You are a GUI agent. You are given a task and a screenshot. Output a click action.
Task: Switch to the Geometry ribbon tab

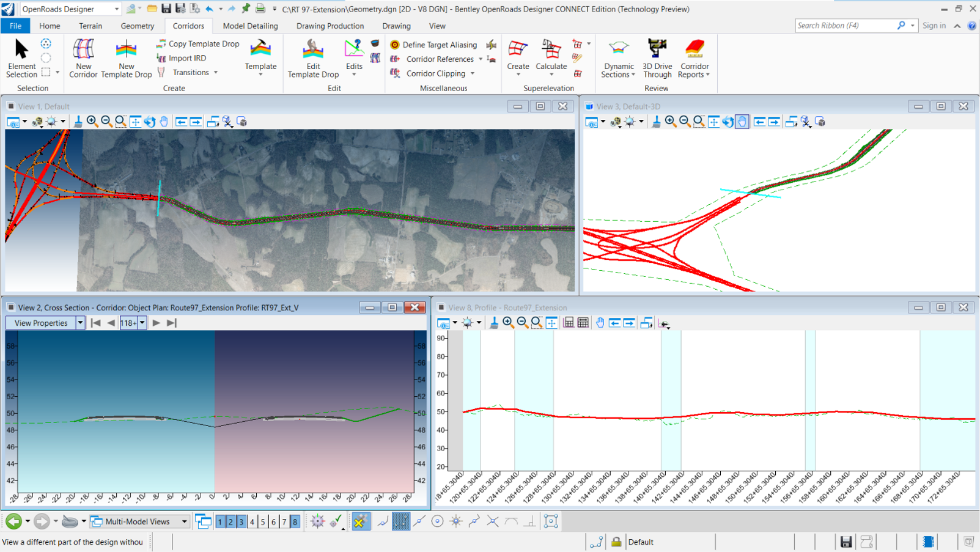(x=137, y=26)
